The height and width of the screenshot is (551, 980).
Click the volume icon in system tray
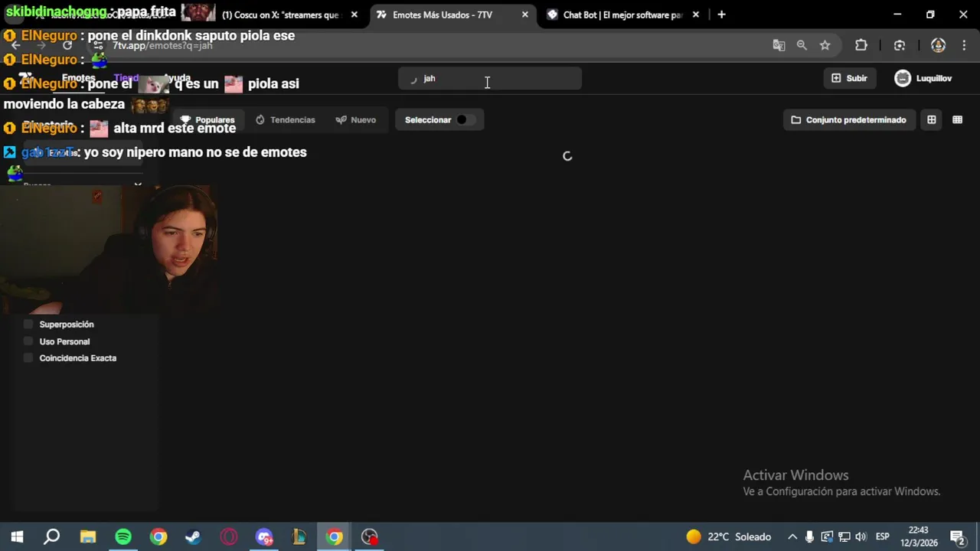tap(861, 536)
